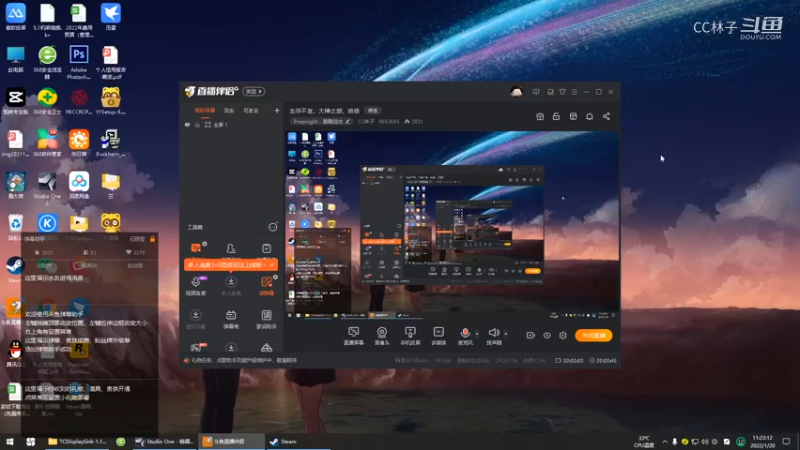The height and width of the screenshot is (450, 800).
Task: Add a camera source (摄像头)
Action: 382,336
